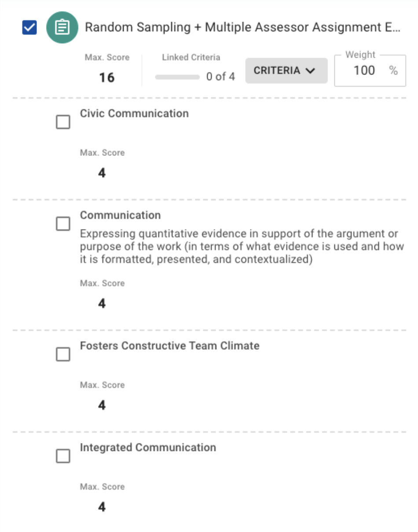Click the Fosters Constructive Team Climate title

(x=169, y=345)
